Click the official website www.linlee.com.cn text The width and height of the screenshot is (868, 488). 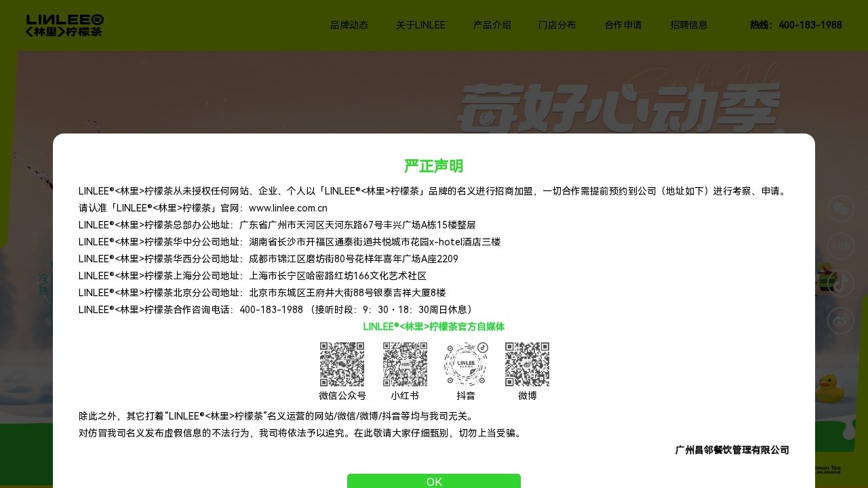(288, 208)
